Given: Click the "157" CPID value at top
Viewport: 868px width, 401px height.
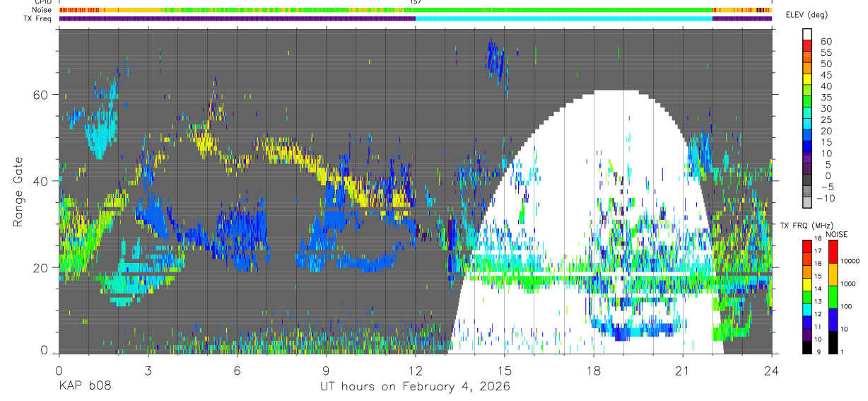Looking at the screenshot, I should [416, 2].
